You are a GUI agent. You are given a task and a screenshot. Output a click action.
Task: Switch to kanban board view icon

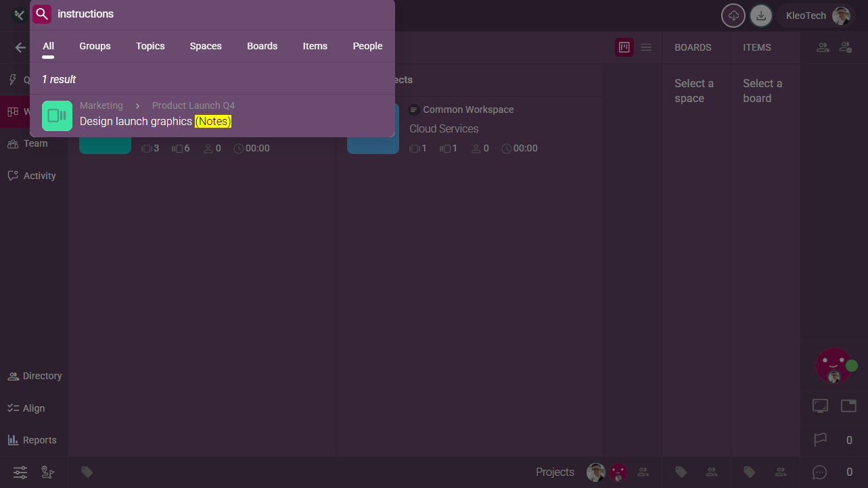(x=624, y=47)
